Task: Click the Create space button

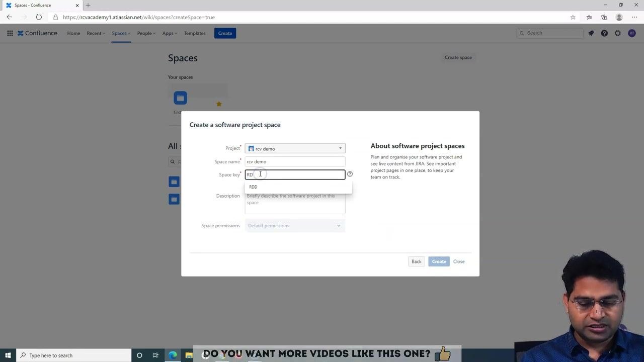Action: point(458,57)
